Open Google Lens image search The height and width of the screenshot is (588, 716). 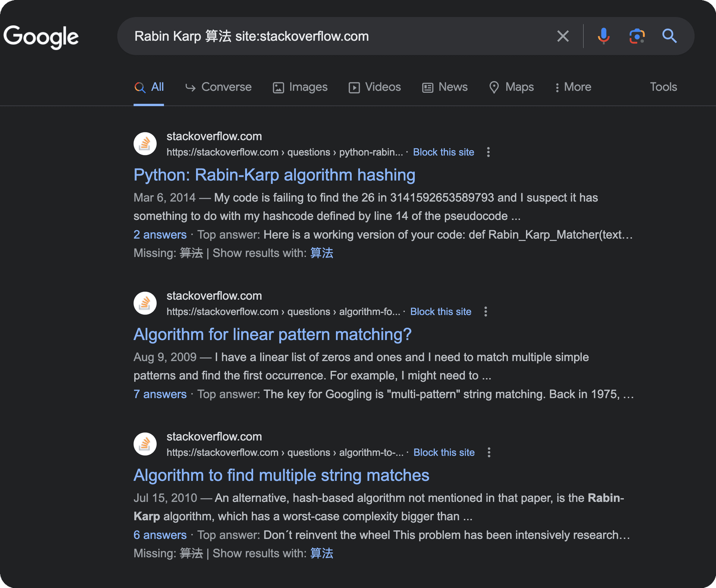coord(637,36)
